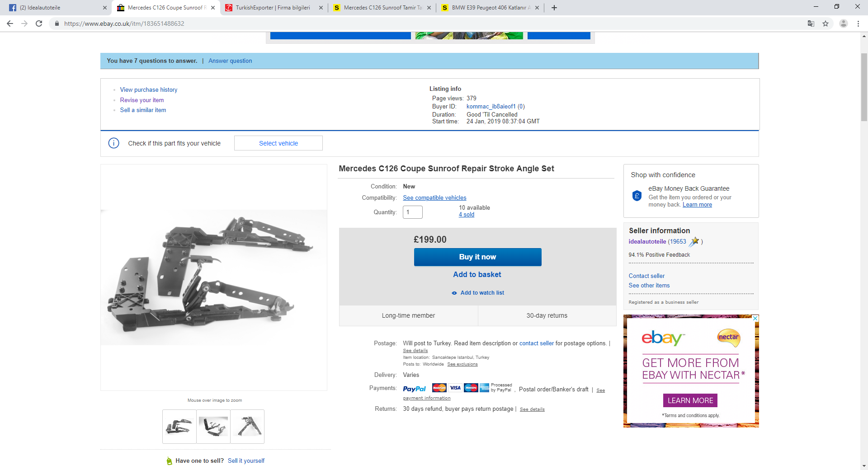The width and height of the screenshot is (868, 470).
Task: Open the 4 sold link
Action: (x=467, y=215)
